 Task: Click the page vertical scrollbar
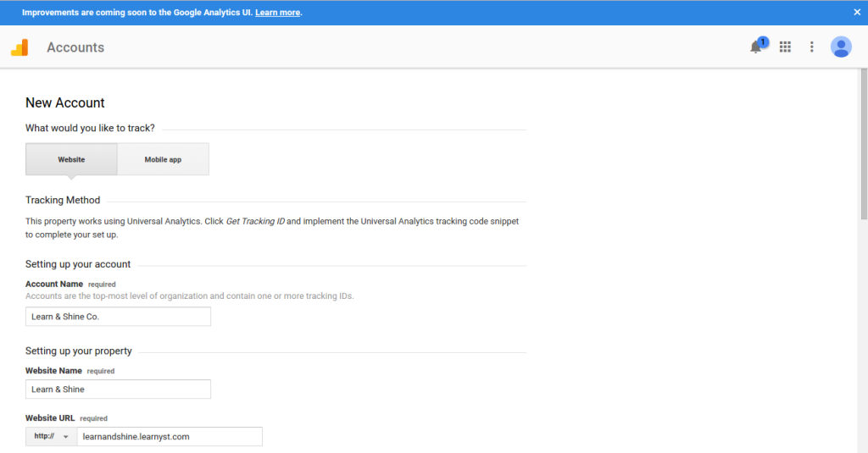(x=864, y=144)
